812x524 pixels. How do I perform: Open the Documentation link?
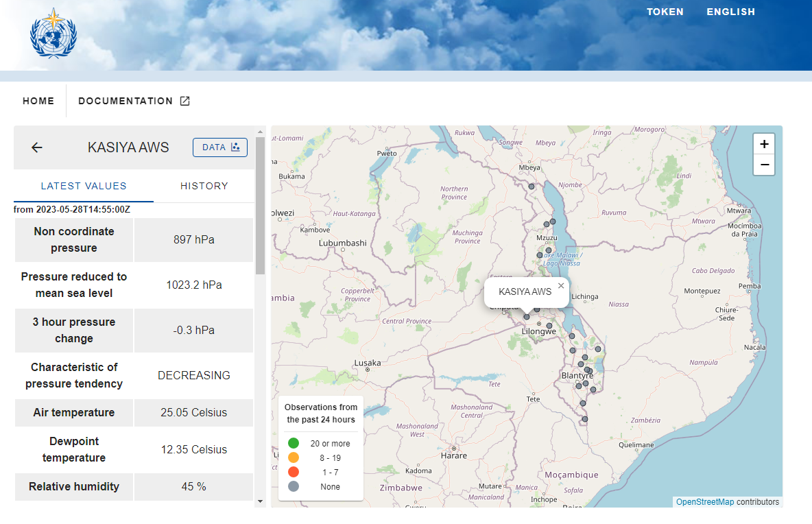(x=126, y=101)
